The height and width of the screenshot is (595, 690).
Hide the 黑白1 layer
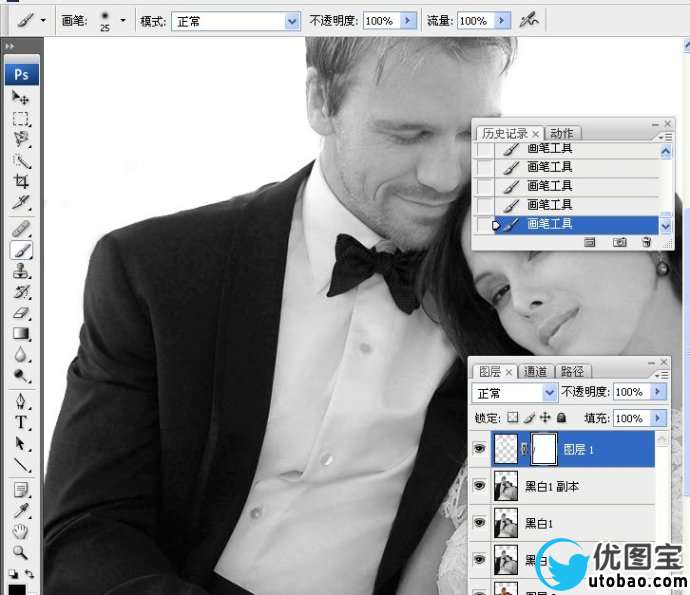point(479,522)
